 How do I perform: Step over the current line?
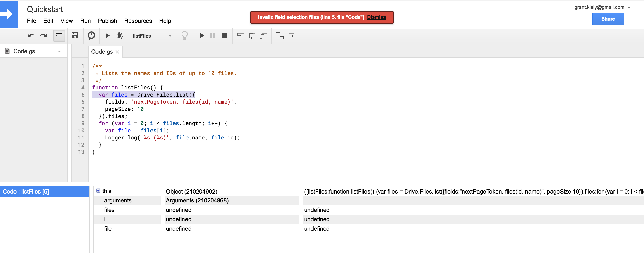point(252,36)
